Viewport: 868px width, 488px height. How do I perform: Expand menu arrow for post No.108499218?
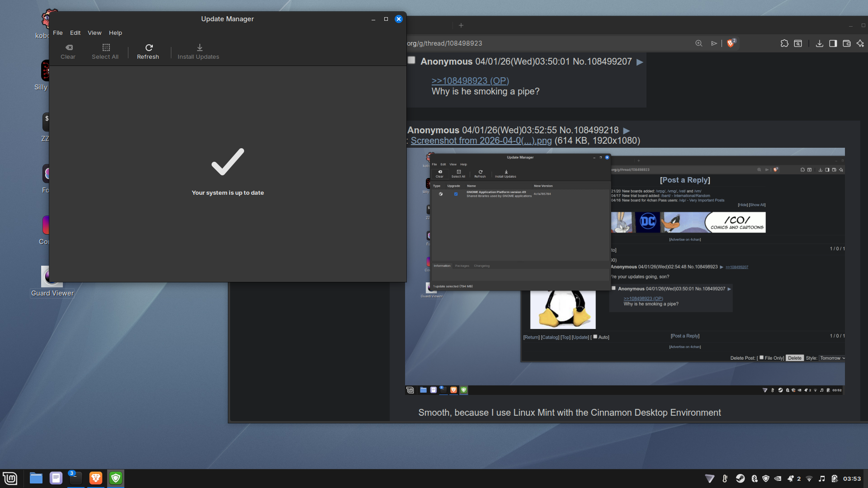point(627,131)
